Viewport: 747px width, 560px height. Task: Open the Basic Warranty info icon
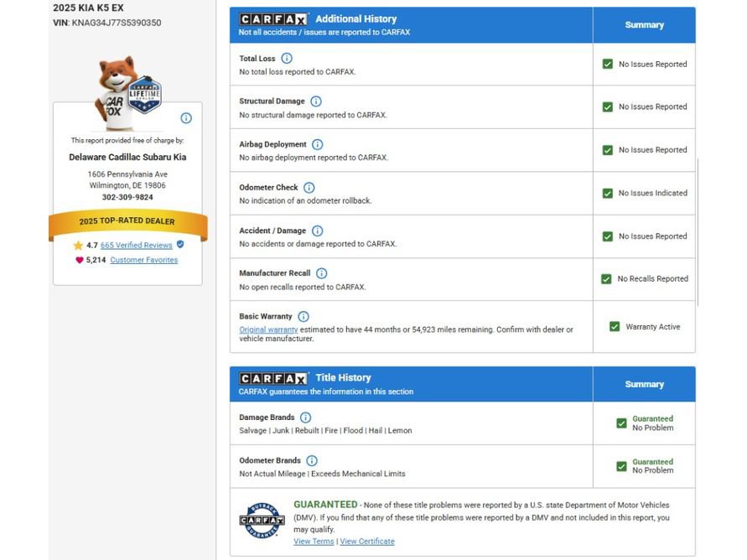303,316
